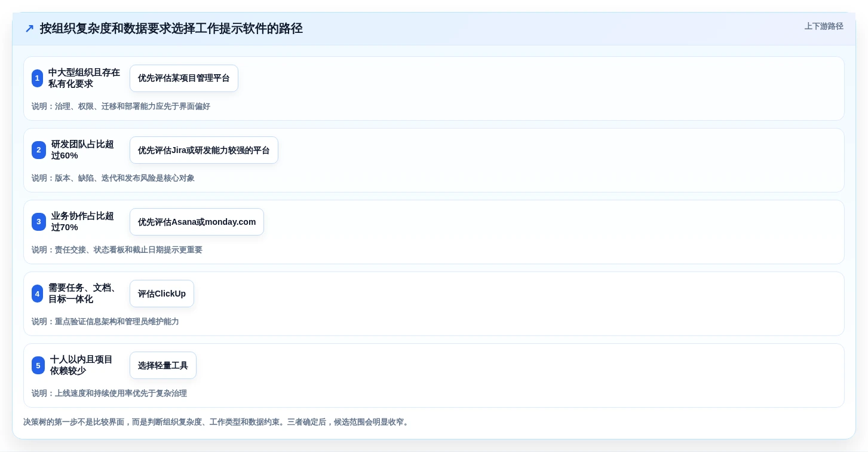
Task: Click the note about 版本、缺陷、迭代和发布风险
Action: 113,178
